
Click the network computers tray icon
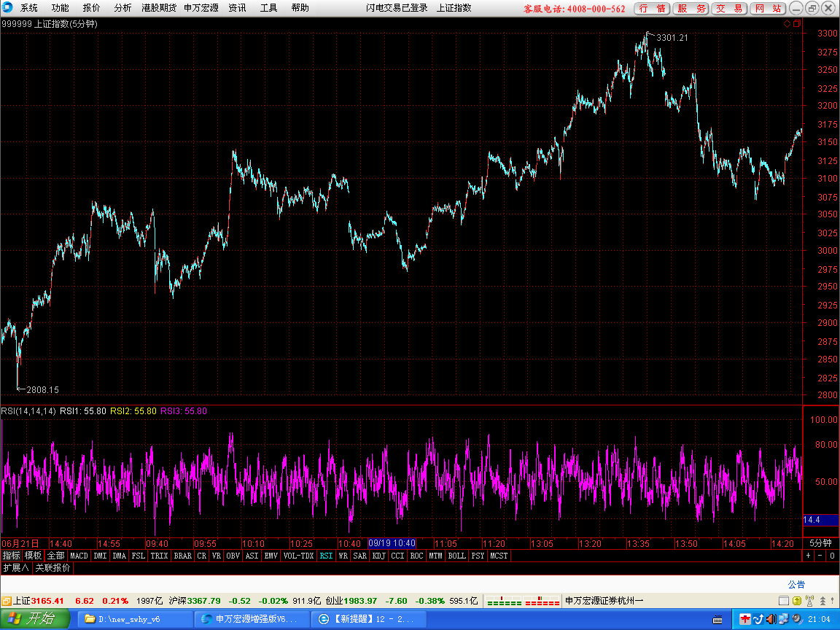pos(784,619)
